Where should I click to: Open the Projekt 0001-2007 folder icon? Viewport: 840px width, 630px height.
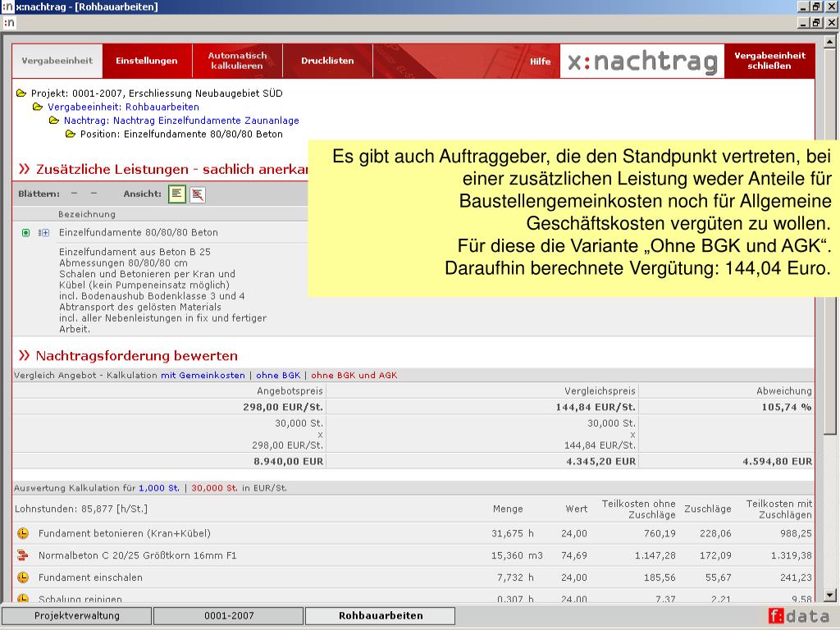coord(21,94)
